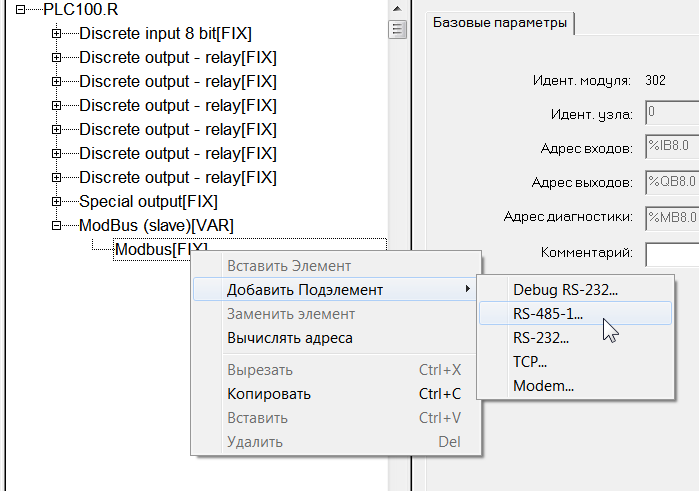Click Вычислять адреса in context menu
This screenshot has width=699, height=491.
point(289,338)
